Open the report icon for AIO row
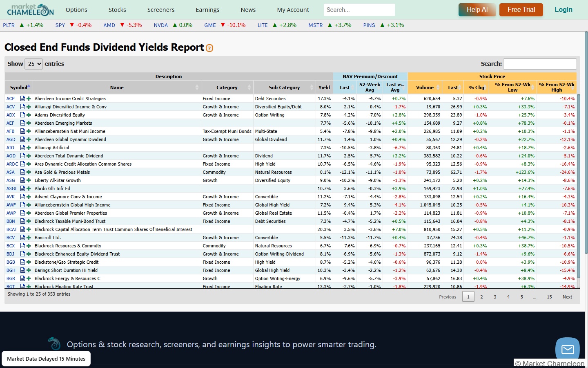 [x=23, y=148]
